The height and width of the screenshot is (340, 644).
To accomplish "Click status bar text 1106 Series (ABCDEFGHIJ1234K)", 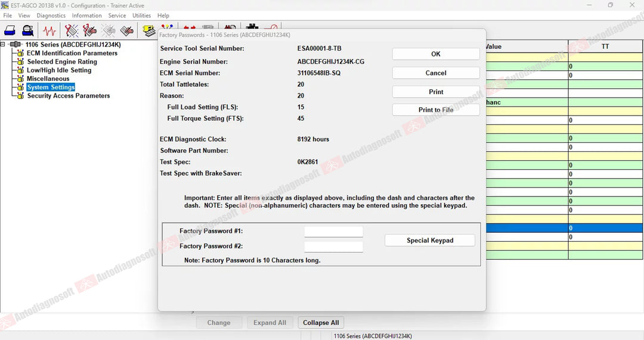I will [373, 336].
